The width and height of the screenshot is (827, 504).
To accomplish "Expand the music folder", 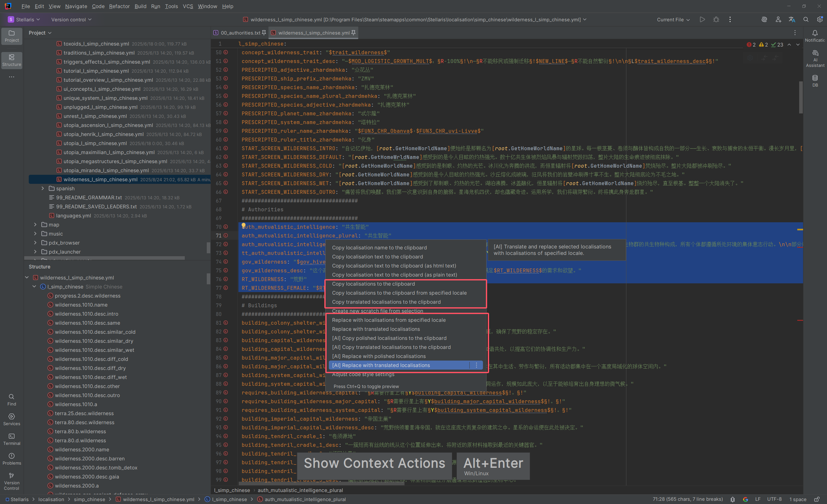I will tap(35, 234).
